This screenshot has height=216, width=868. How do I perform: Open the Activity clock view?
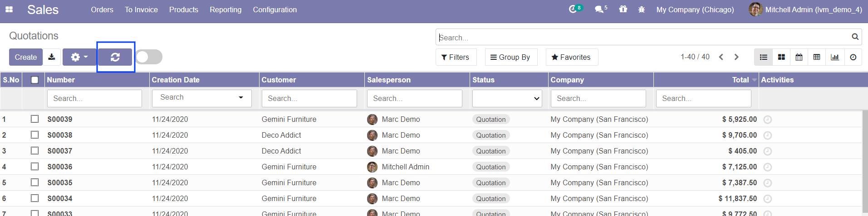pyautogui.click(x=853, y=57)
